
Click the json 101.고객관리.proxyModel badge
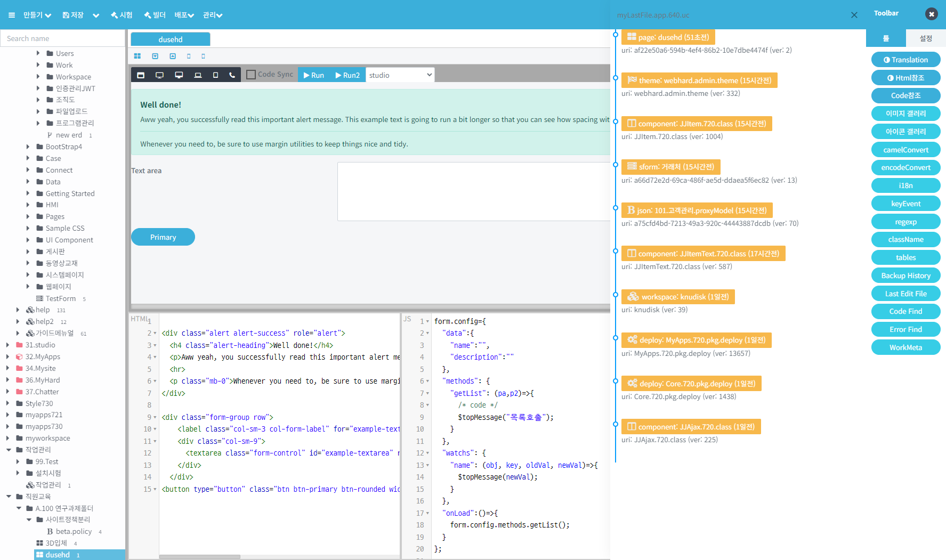tap(697, 210)
